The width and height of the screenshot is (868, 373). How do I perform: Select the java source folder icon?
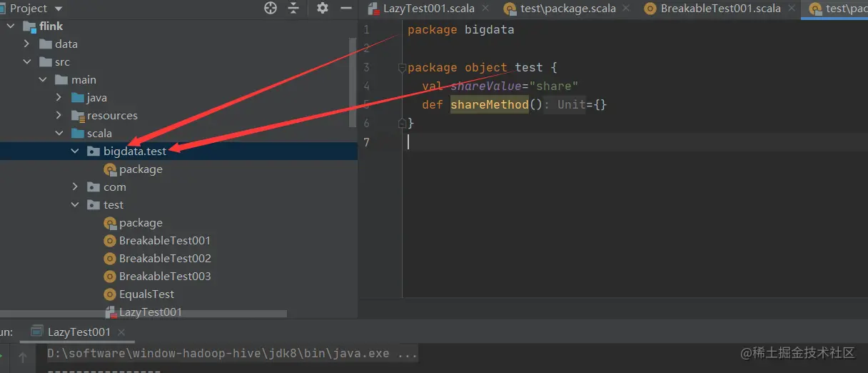tap(78, 97)
